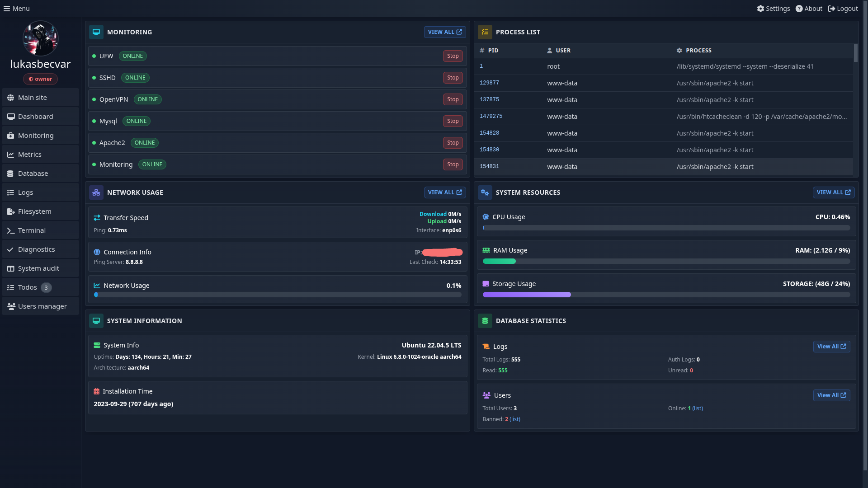Click Logout in the top right
Image resolution: width=868 pixels, height=488 pixels.
point(843,8)
